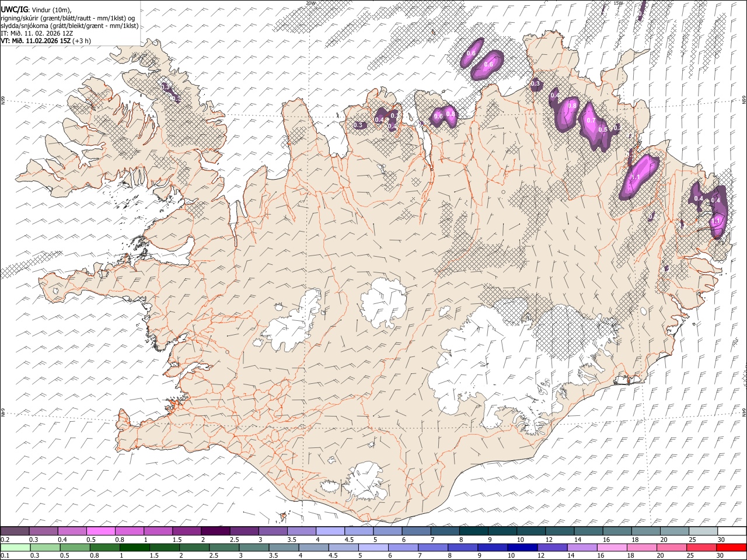Image resolution: width=747 pixels, height=560 pixels.
Task: Select the bright red 30 swatch in the lower legend
Action: (731, 547)
